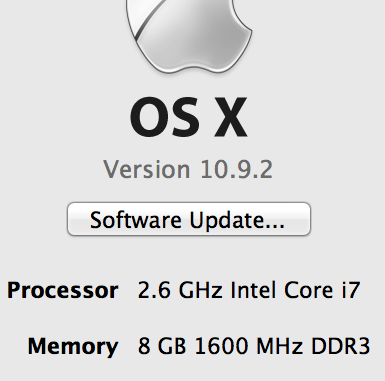Click the word Software in the button
The image size is (385, 381).
pos(136,220)
